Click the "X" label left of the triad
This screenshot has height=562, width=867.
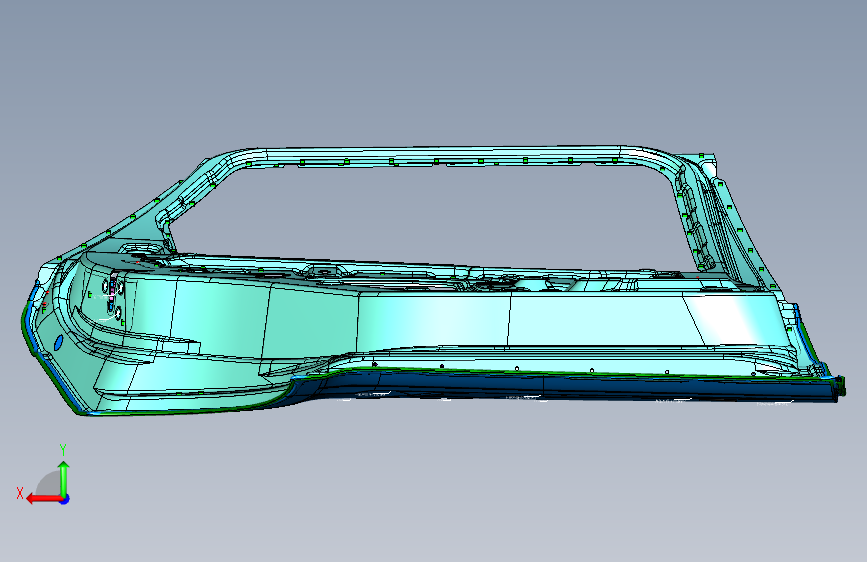click(x=20, y=493)
